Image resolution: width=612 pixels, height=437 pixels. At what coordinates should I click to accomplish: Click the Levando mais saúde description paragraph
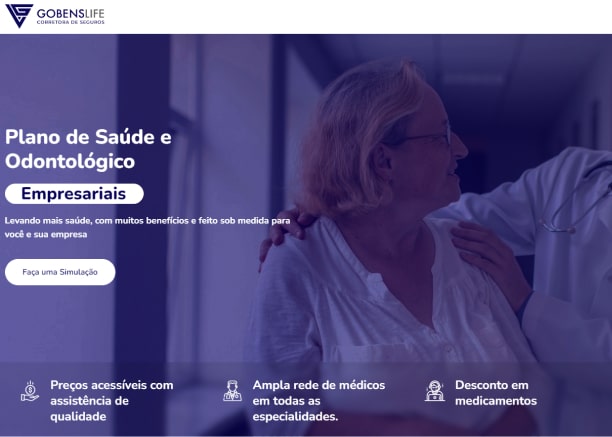pyautogui.click(x=148, y=227)
